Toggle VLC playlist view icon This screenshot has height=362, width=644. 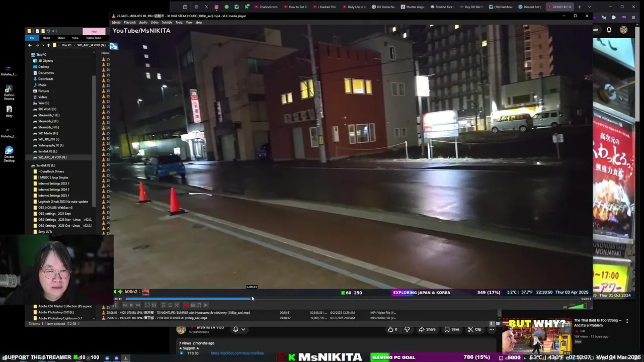pos(164,305)
